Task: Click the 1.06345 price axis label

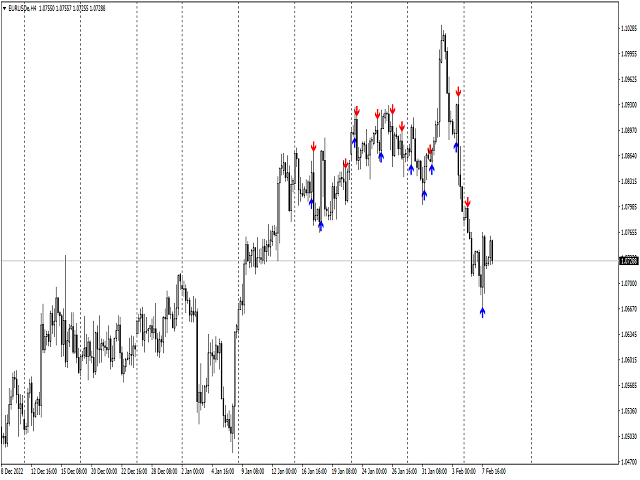Action: pyautogui.click(x=629, y=334)
